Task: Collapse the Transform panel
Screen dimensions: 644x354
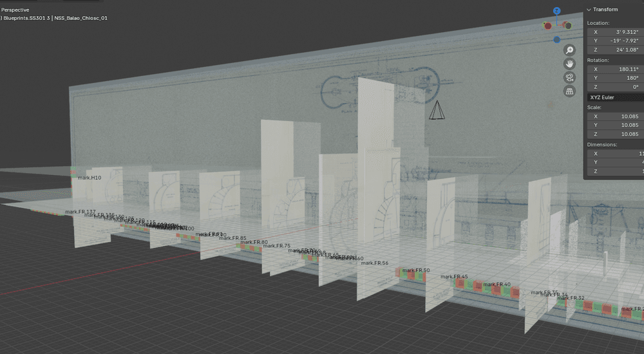Action: (589, 10)
